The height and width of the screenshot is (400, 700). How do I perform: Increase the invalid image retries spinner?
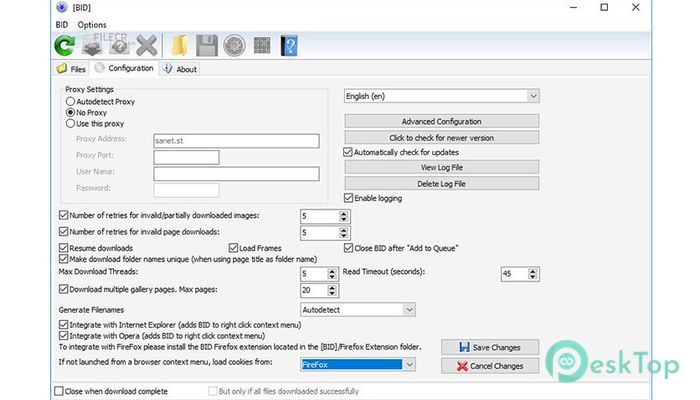(343, 213)
